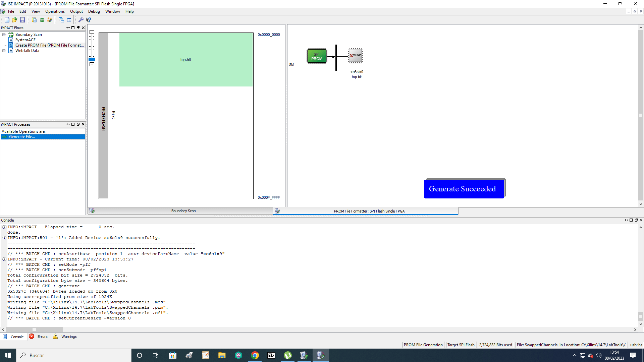Image resolution: width=644 pixels, height=362 pixels.
Task: Activate the What's This help pointer icon
Action: coord(89,20)
